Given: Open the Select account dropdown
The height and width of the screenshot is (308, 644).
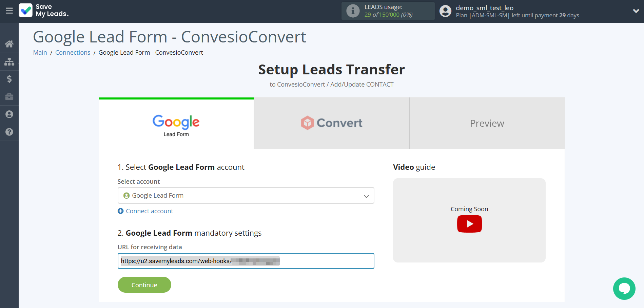Looking at the screenshot, I should [x=246, y=196].
